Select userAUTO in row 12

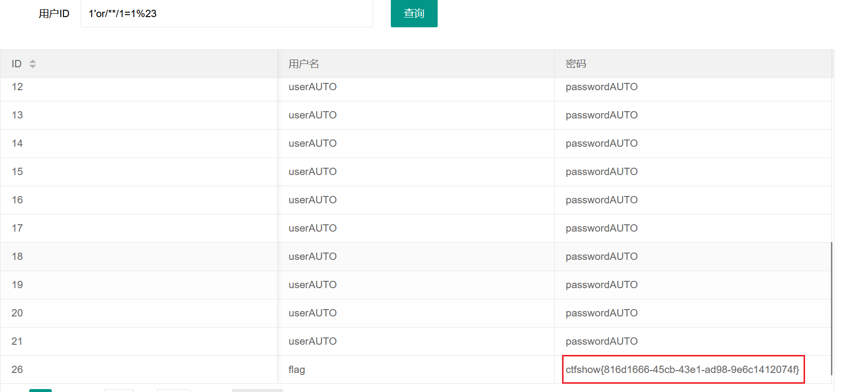(313, 87)
